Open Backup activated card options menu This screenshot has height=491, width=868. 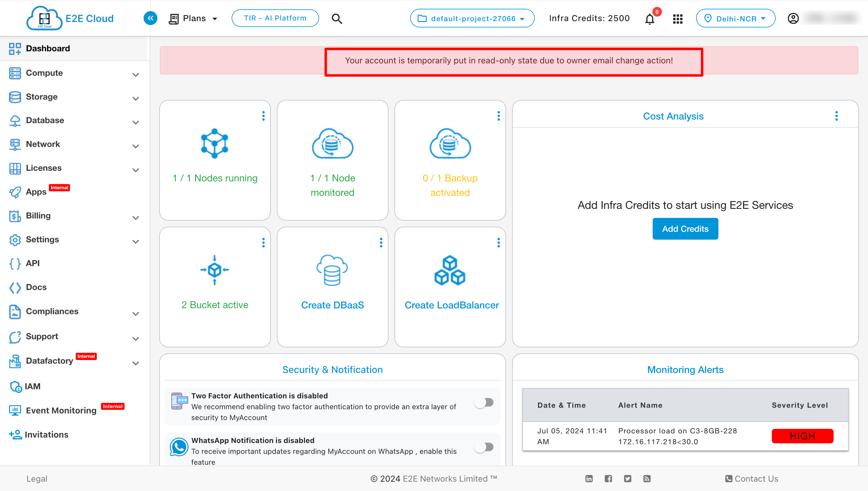coord(499,116)
